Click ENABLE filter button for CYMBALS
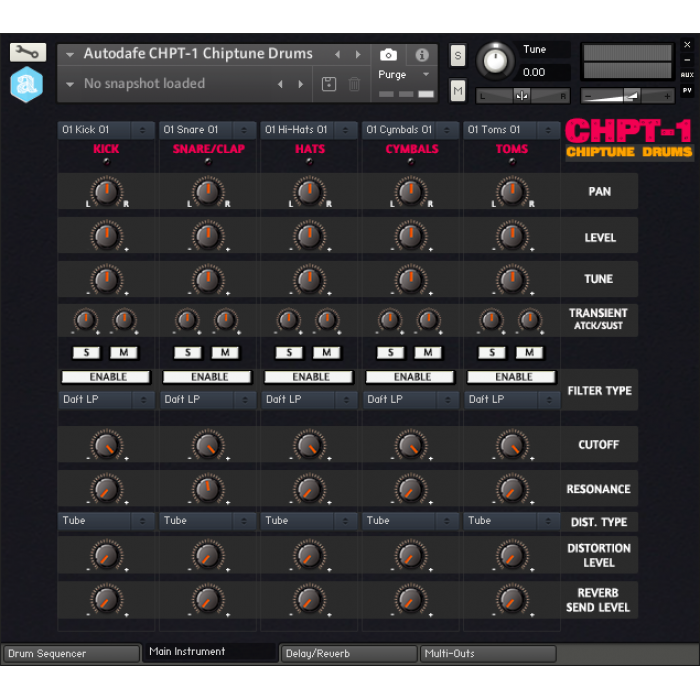Screen dimensions: 700x700 coord(410,377)
